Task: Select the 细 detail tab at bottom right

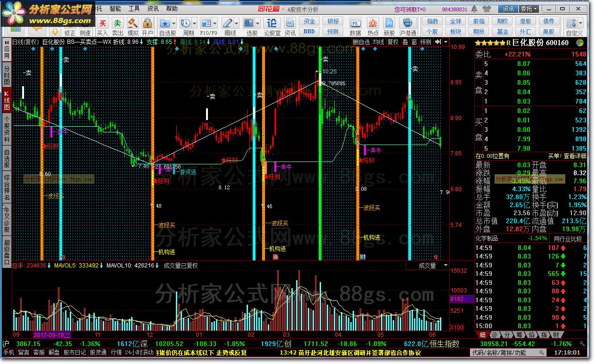Action: (x=482, y=335)
